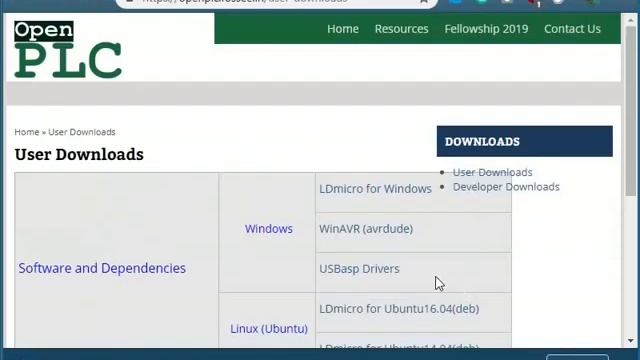
Task: Click the OpenPLC logo
Action: pos(68,49)
